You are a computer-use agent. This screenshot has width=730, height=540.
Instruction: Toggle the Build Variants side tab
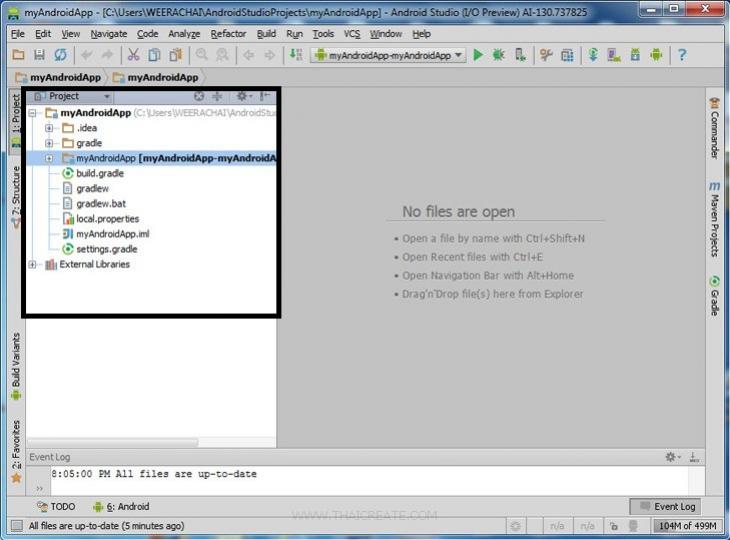(x=15, y=366)
